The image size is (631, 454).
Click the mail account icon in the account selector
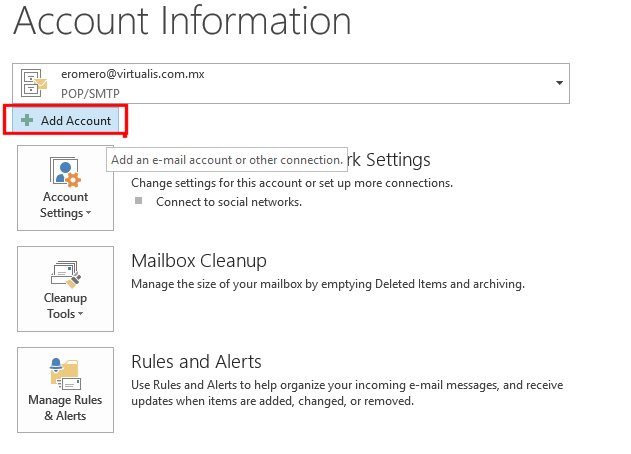coord(37,83)
